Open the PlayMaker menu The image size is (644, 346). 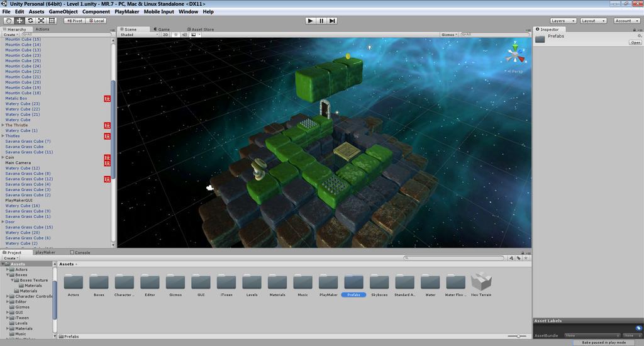point(126,11)
